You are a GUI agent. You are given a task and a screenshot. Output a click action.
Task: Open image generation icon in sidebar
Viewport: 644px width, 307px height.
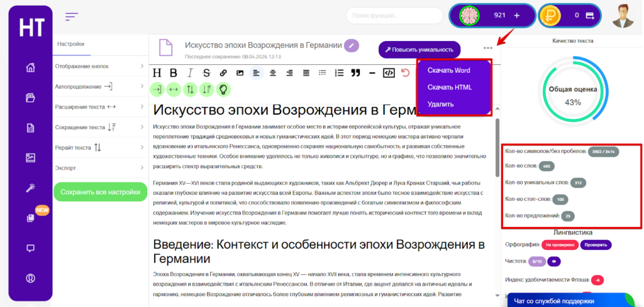tap(30, 158)
